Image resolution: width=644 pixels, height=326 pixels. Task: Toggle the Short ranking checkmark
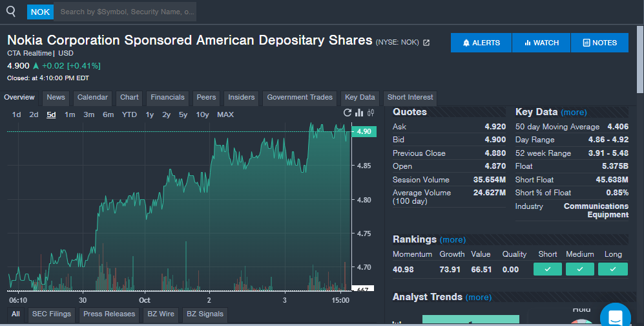(x=547, y=269)
